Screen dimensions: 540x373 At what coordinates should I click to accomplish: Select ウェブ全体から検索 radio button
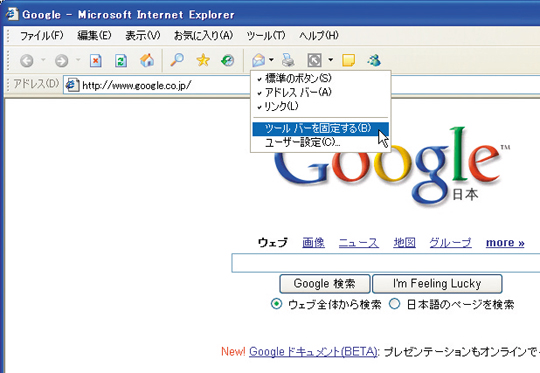click(x=277, y=304)
